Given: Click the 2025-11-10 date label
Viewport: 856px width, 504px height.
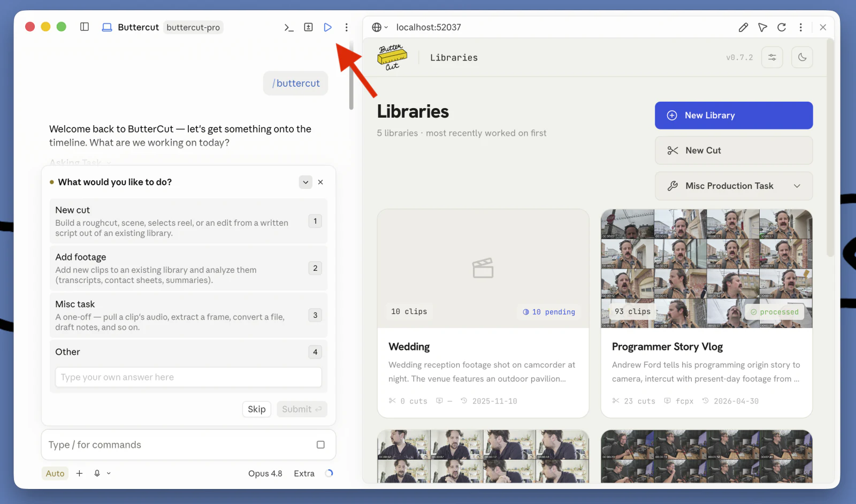Looking at the screenshot, I should point(488,401).
